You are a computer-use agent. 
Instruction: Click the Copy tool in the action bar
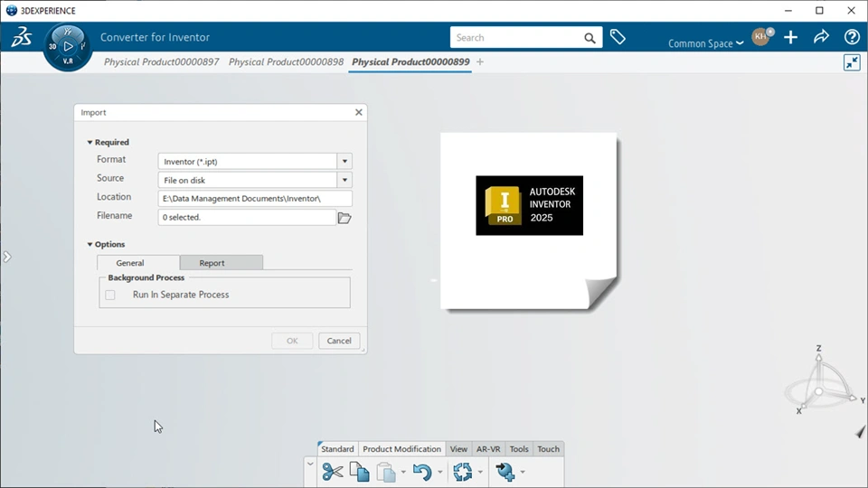click(x=359, y=472)
